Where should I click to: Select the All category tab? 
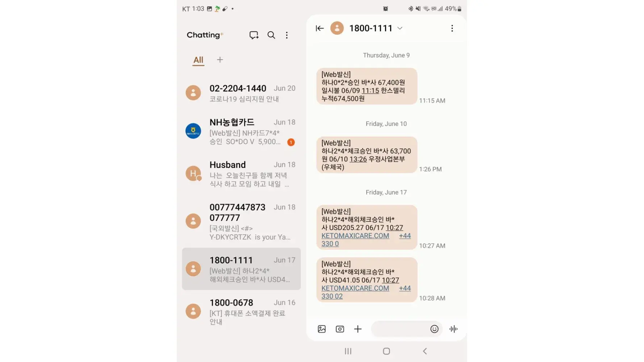198,60
